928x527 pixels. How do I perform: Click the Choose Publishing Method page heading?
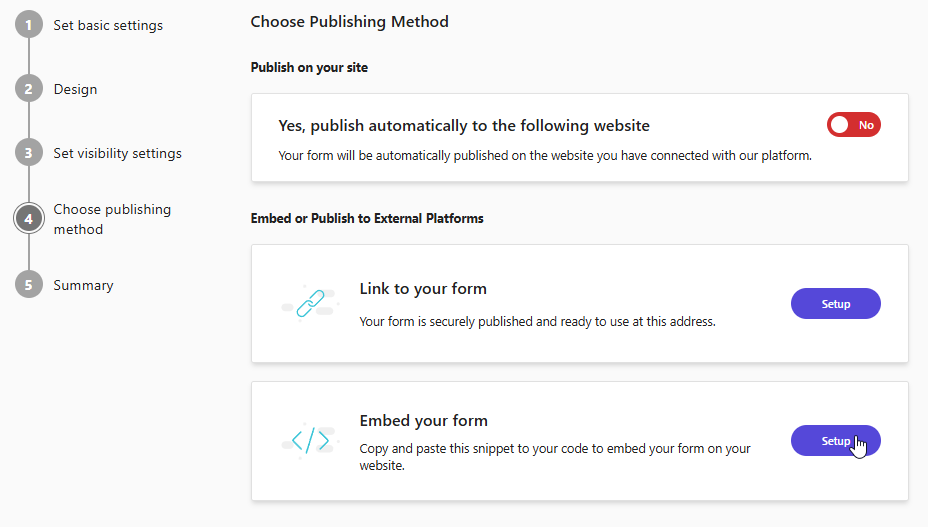click(x=349, y=21)
